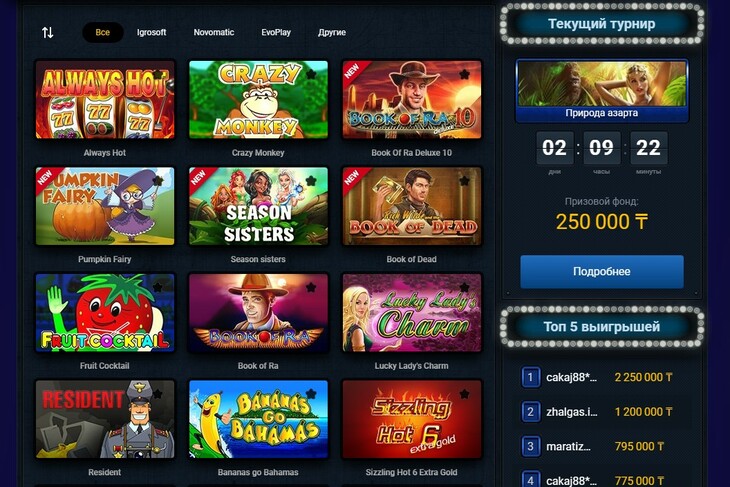
Task: Show EvoPlay games
Action: pos(276,33)
